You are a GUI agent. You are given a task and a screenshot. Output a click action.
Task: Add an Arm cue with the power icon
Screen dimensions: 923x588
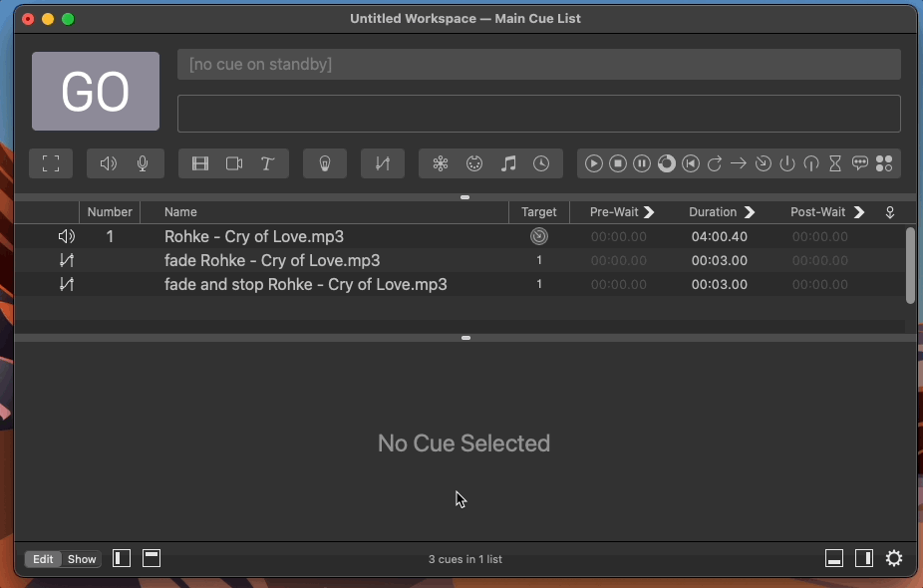click(787, 163)
